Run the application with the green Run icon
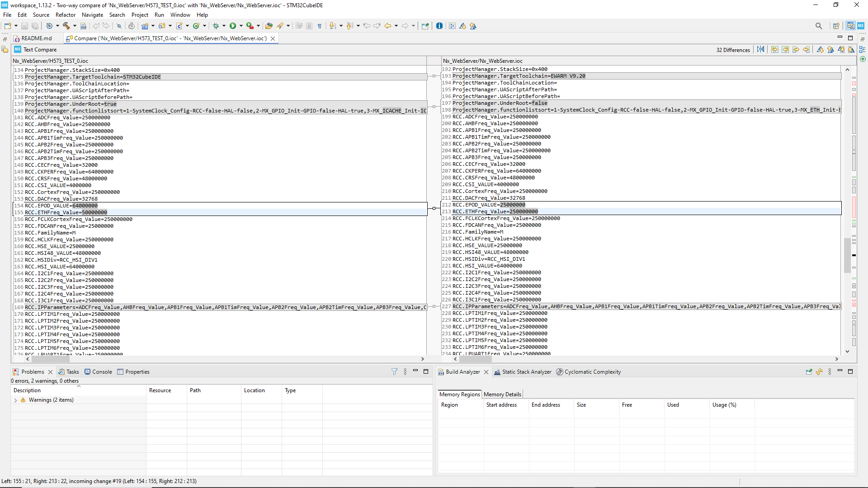 click(x=233, y=26)
